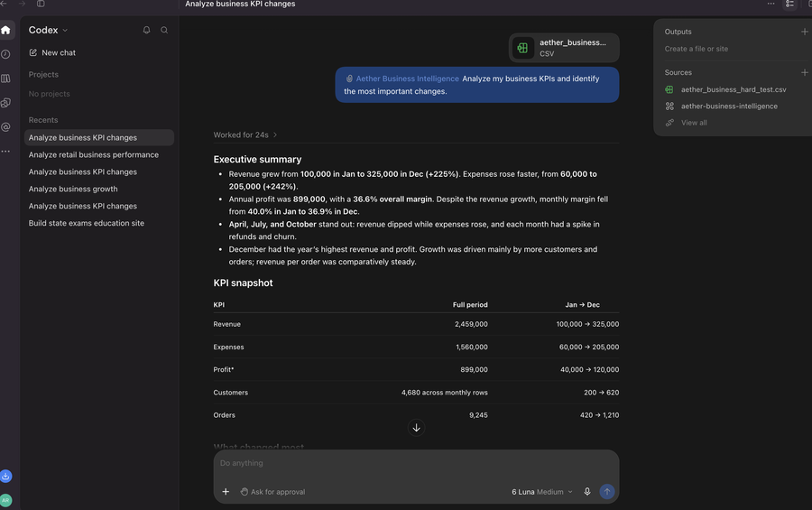The width and height of the screenshot is (812, 510).
Task: Click the plus attach icon in composer
Action: point(226,492)
